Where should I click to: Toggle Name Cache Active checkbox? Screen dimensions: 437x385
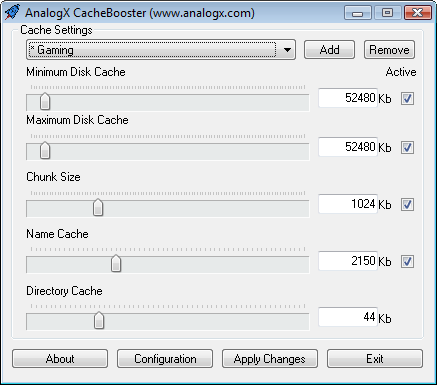click(407, 262)
